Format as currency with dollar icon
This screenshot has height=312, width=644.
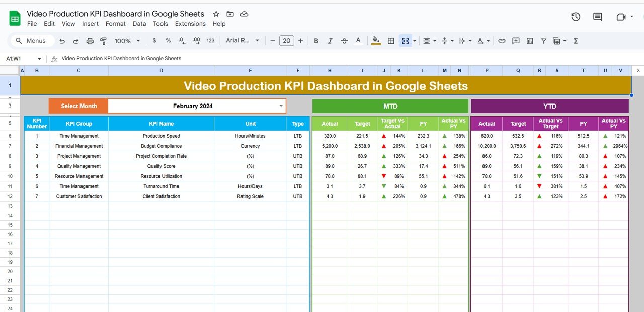point(154,41)
